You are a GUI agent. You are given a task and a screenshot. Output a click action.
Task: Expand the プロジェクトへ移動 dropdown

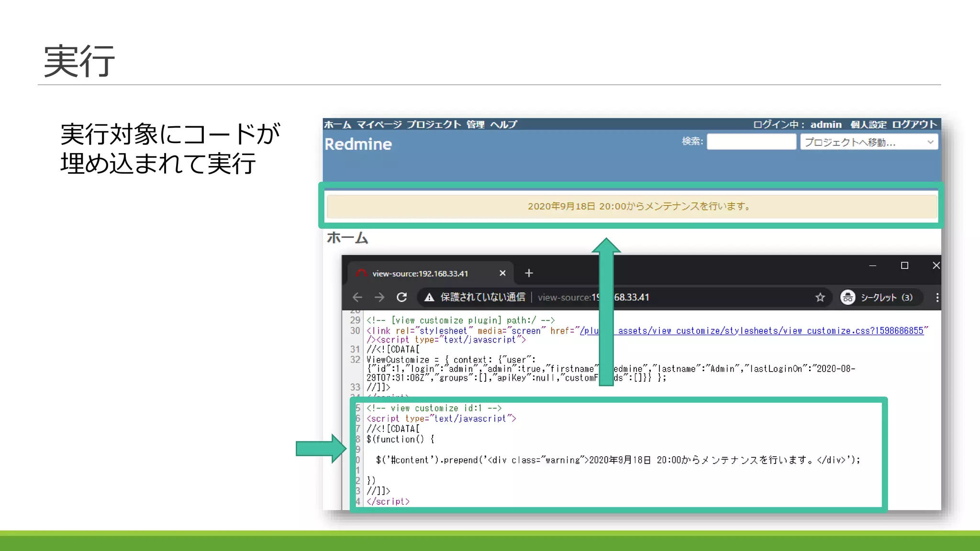(869, 142)
